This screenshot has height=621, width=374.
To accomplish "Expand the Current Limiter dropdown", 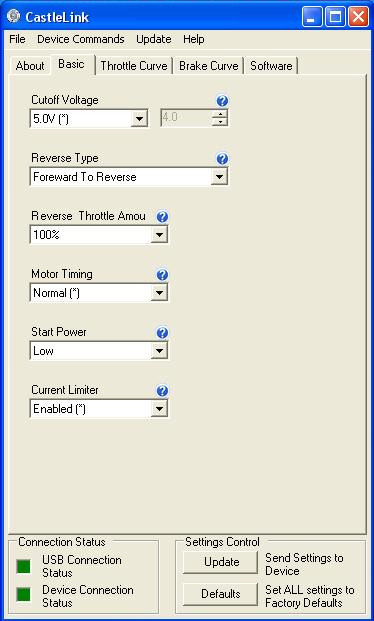I will (159, 409).
